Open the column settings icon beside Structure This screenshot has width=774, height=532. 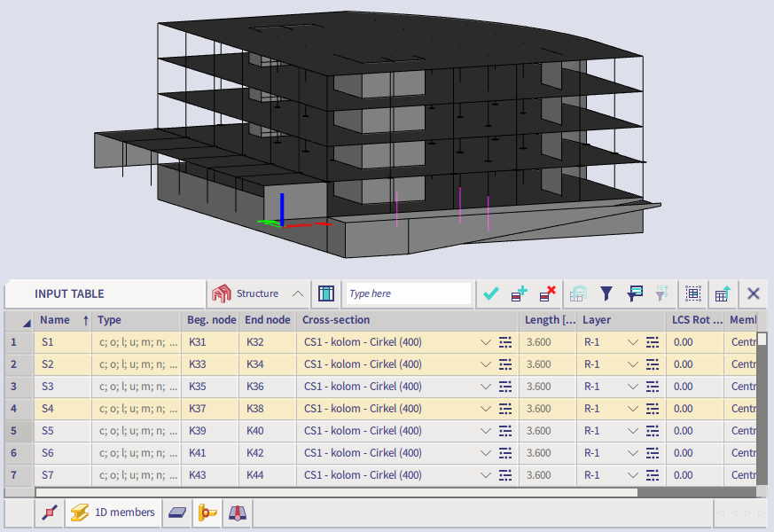coord(325,293)
